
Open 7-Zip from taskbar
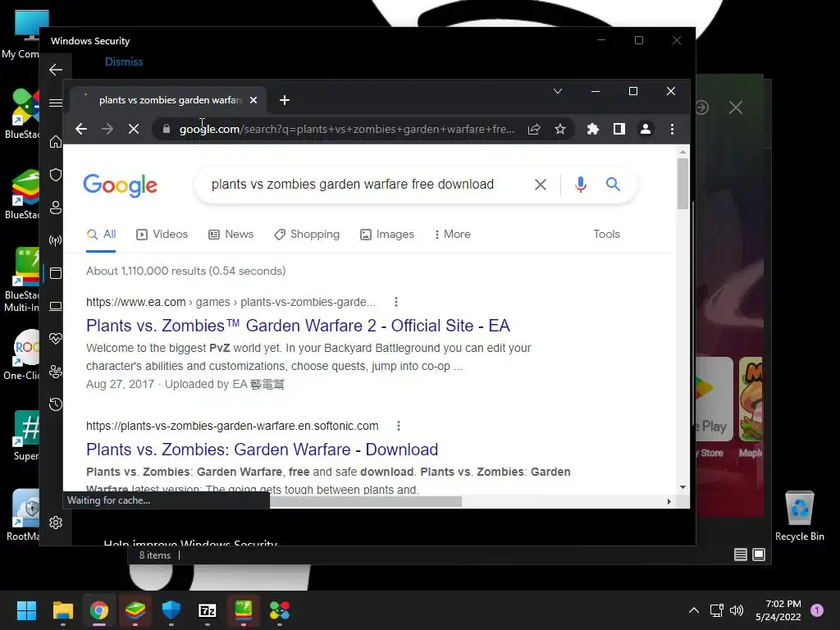208,610
